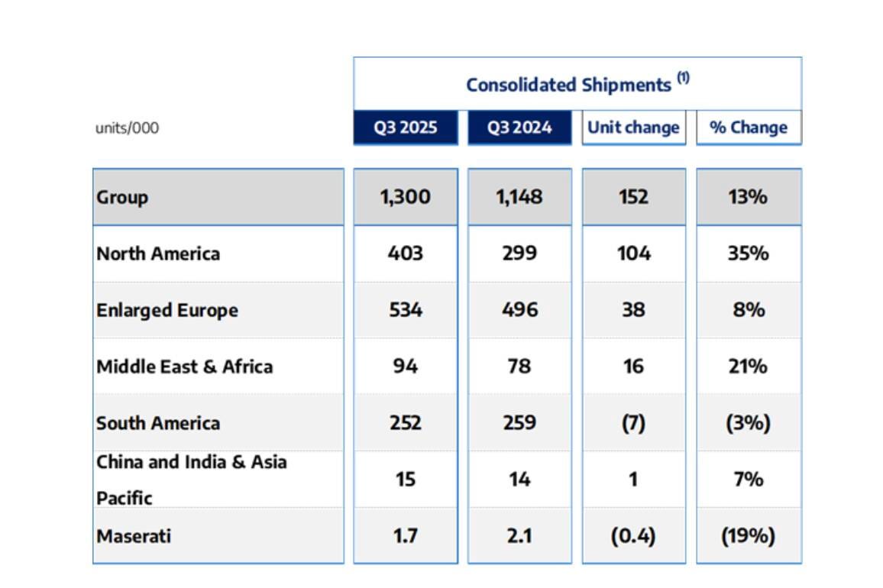The image size is (883, 588).
Task: Click the units/000 label
Action: point(127,128)
